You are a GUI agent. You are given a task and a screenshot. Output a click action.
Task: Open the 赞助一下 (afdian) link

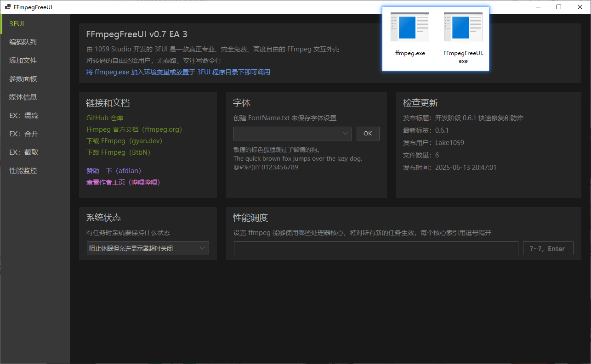[x=114, y=171]
